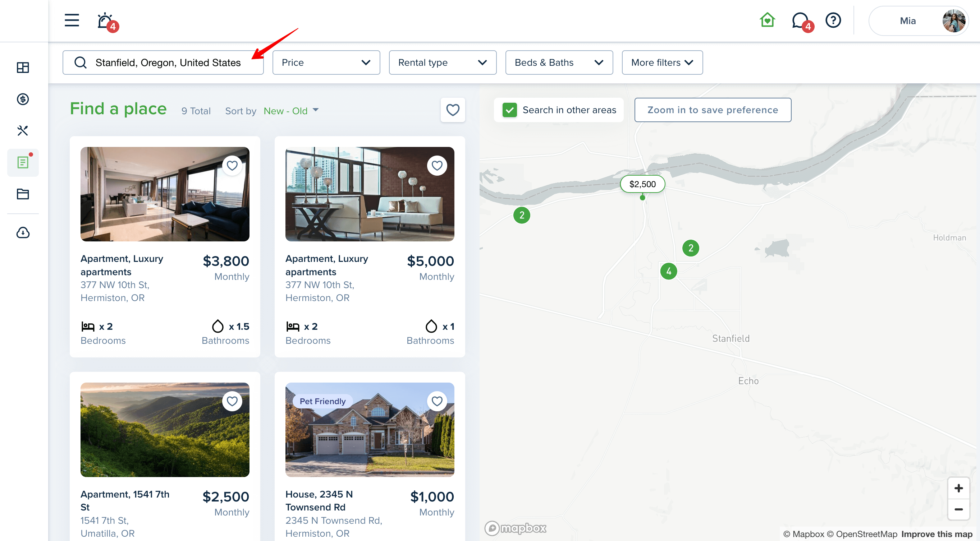This screenshot has width=980, height=541.
Task: Open the OpenStreetMap attribution link
Action: (x=862, y=534)
